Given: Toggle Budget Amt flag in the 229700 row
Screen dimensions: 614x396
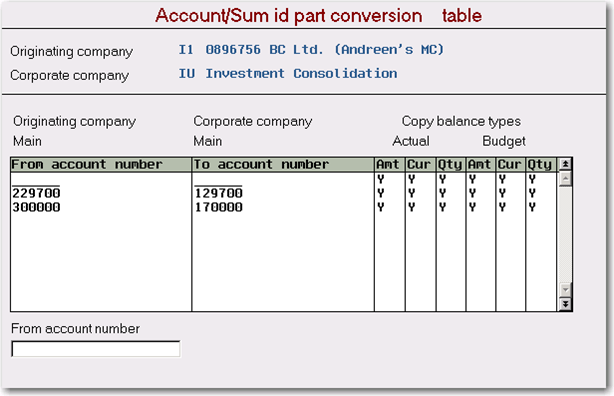Looking at the screenshot, I should [472, 193].
